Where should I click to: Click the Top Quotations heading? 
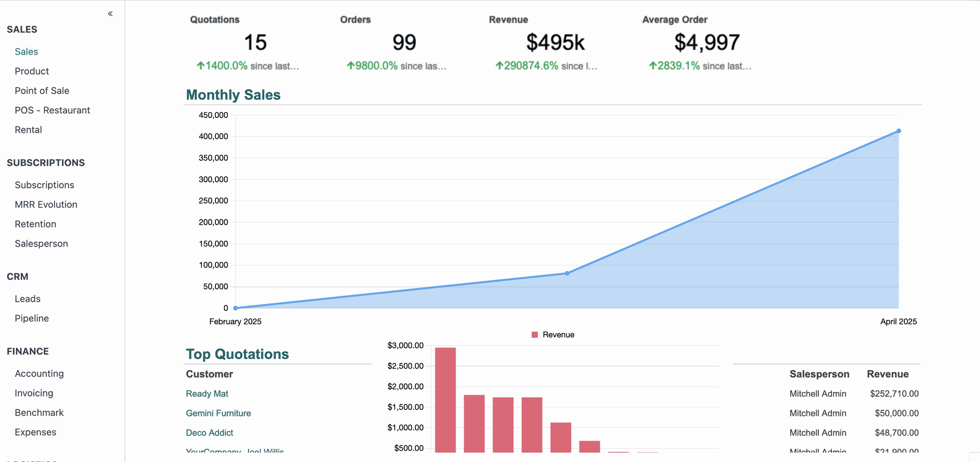point(237,354)
